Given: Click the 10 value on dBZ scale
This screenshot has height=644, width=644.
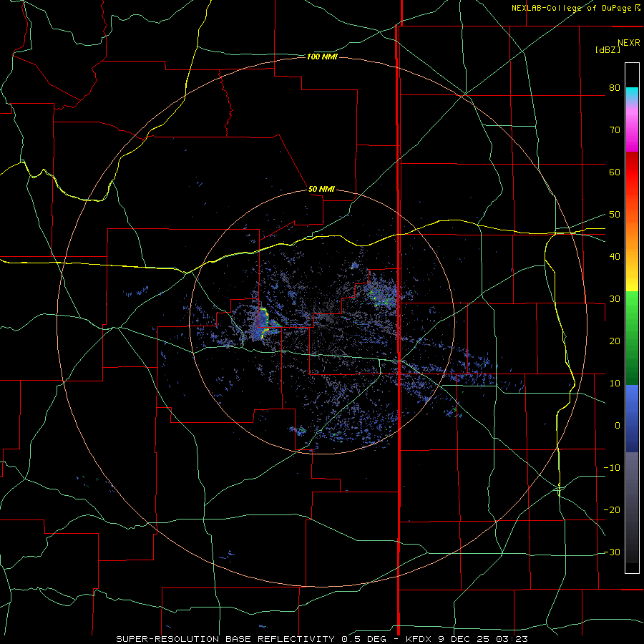Looking at the screenshot, I should pyautogui.click(x=615, y=384).
